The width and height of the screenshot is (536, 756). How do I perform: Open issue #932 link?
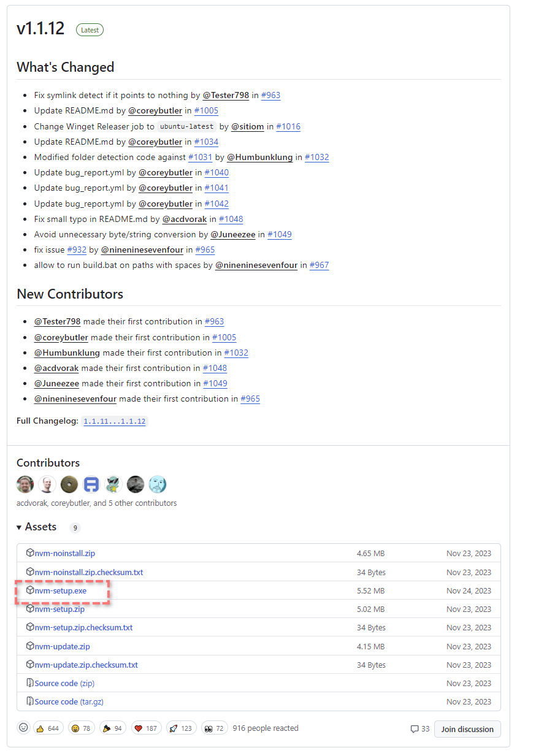pos(76,250)
